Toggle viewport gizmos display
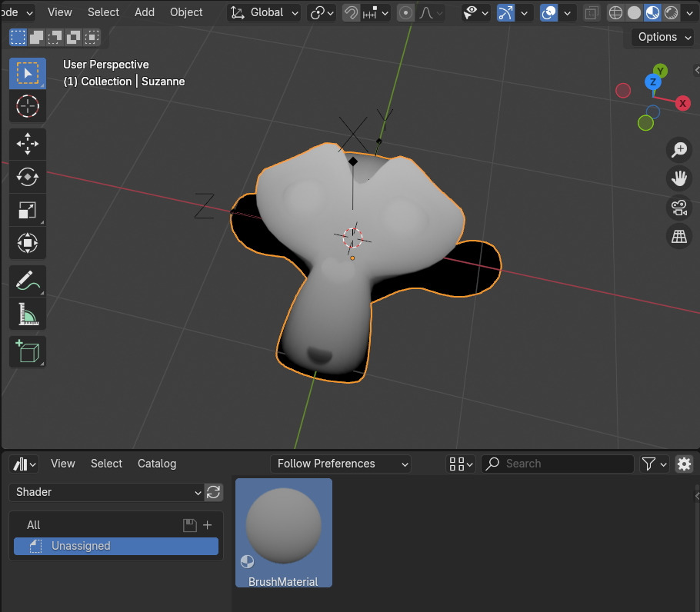 pyautogui.click(x=506, y=13)
